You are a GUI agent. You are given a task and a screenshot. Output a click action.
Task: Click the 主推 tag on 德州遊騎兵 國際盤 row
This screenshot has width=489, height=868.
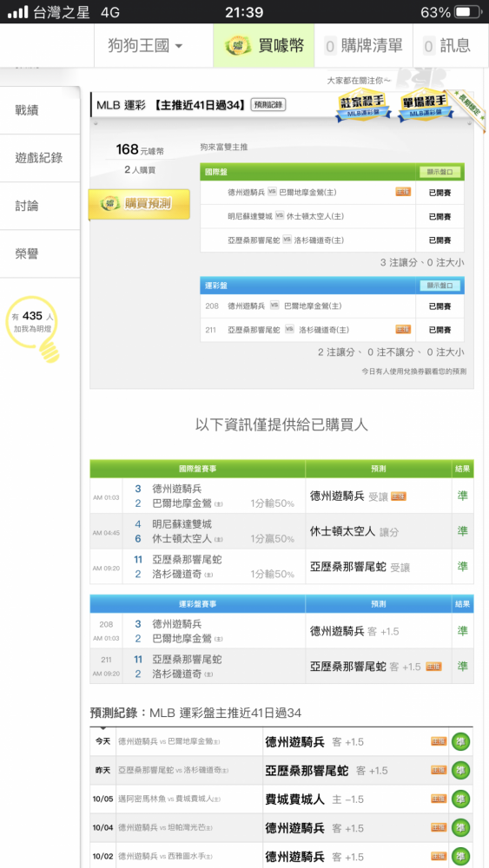pyautogui.click(x=403, y=192)
